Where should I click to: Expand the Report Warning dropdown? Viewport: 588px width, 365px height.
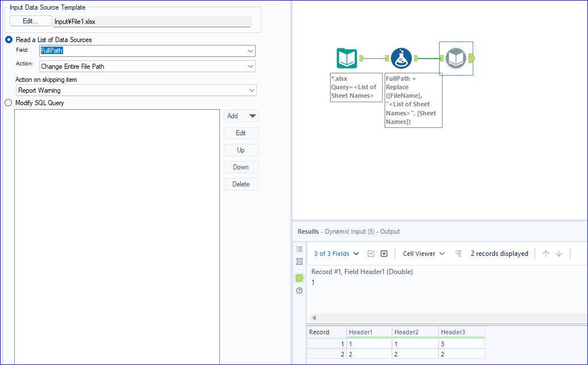[x=136, y=90]
